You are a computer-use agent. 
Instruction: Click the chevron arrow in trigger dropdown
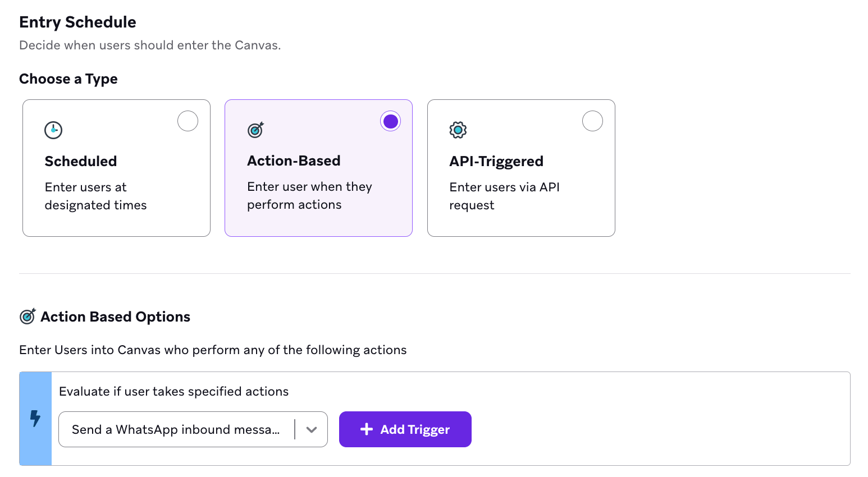pyautogui.click(x=312, y=430)
